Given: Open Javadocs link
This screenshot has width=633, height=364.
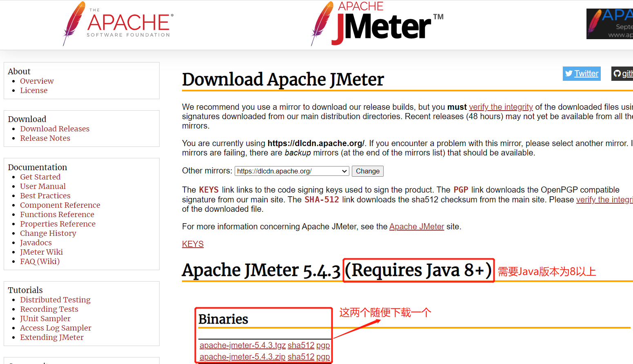Looking at the screenshot, I should tap(36, 242).
